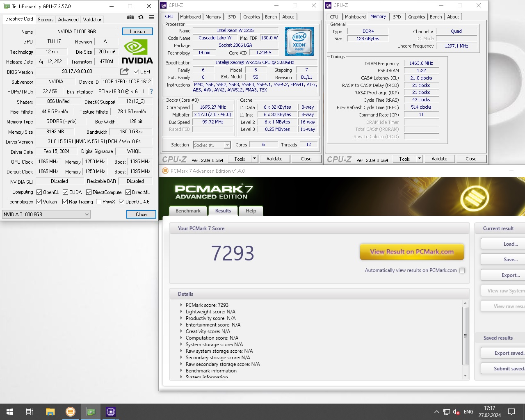Screen dimensions: 525x420
Task: Click the BIOS version share/export icon
Action: [x=124, y=71]
